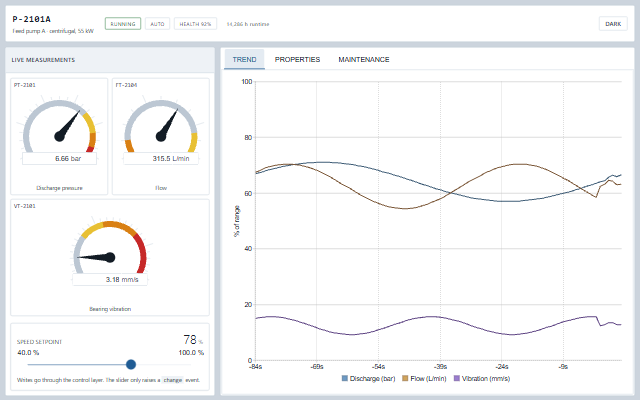Viewport: 640px width, 400px height.
Task: Click the -39s time axis label
Action: click(x=440, y=367)
